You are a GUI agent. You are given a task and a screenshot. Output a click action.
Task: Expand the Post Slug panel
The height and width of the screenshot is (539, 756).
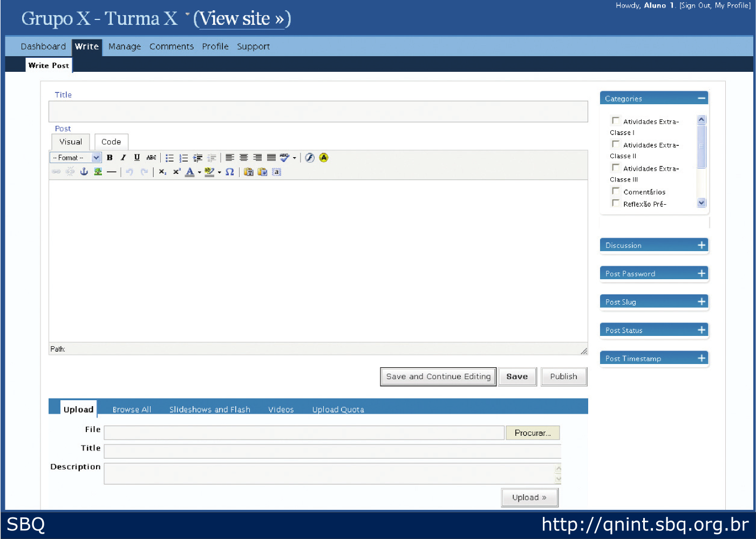coord(701,301)
